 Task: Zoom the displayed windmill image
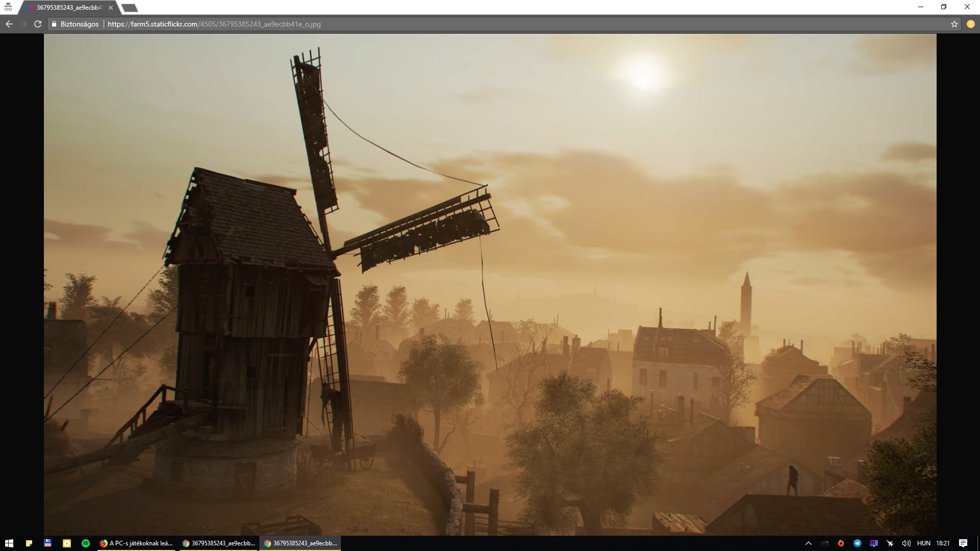point(490,284)
